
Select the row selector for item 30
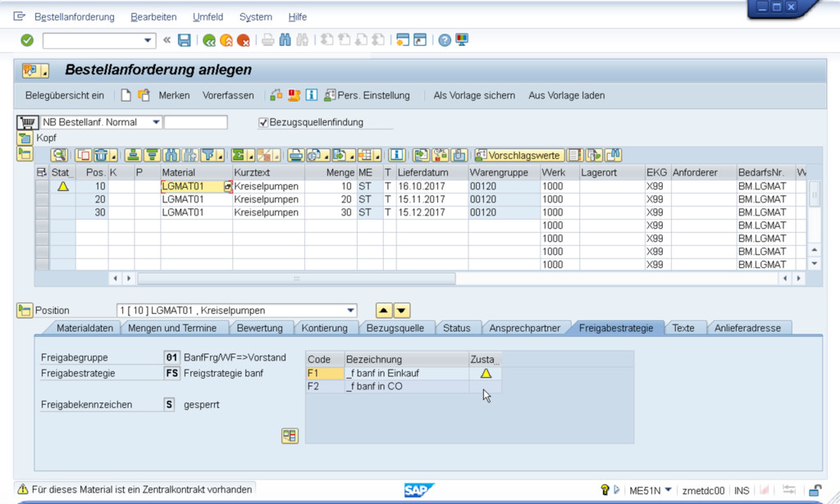(x=42, y=212)
